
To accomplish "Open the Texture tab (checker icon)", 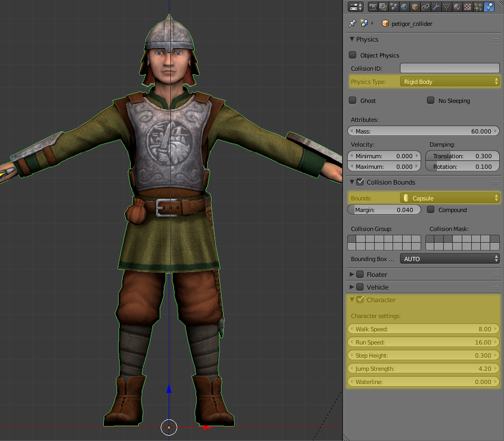I will (x=467, y=7).
